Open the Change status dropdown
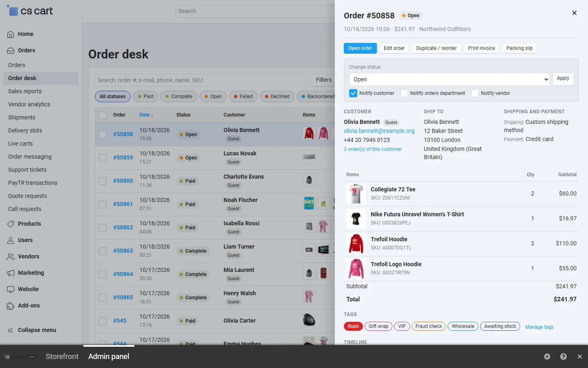 coord(450,79)
